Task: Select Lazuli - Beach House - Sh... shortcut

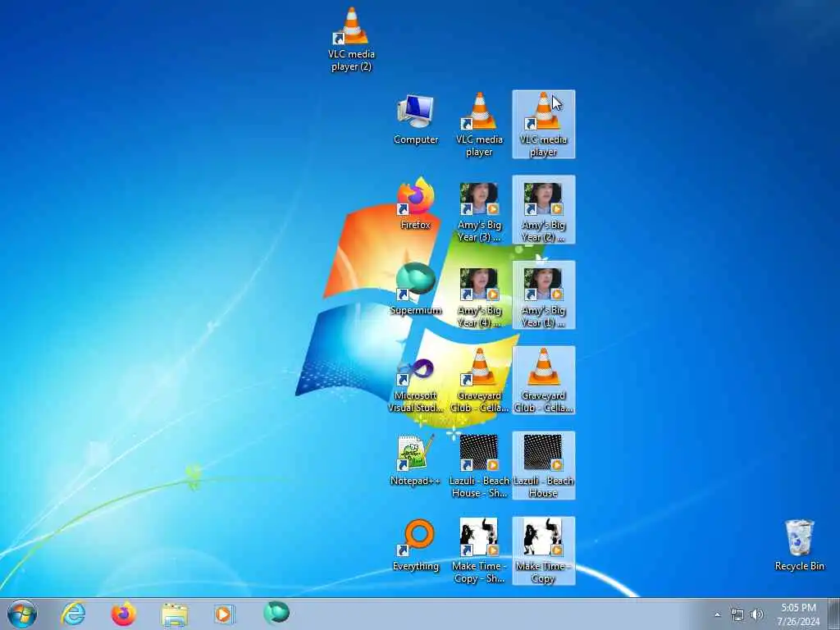Action: click(479, 466)
